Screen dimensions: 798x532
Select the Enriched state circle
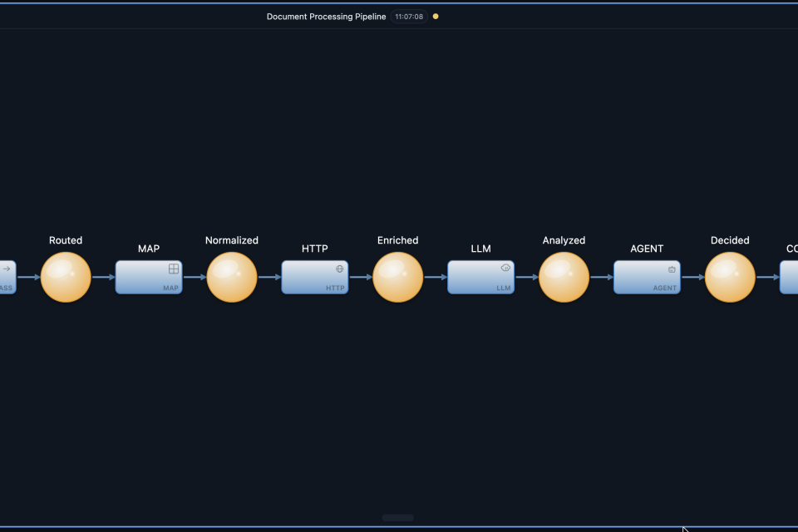[x=398, y=277]
